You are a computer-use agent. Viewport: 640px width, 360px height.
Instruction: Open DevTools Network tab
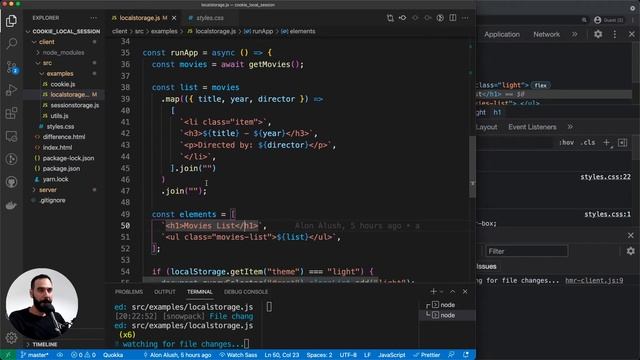coord(547,34)
